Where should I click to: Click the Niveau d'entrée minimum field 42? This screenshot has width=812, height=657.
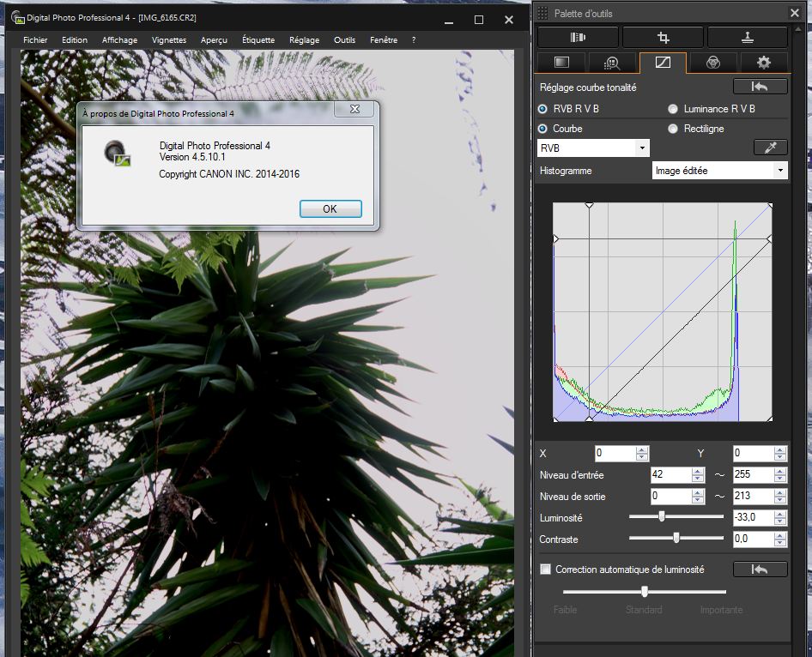(x=671, y=475)
